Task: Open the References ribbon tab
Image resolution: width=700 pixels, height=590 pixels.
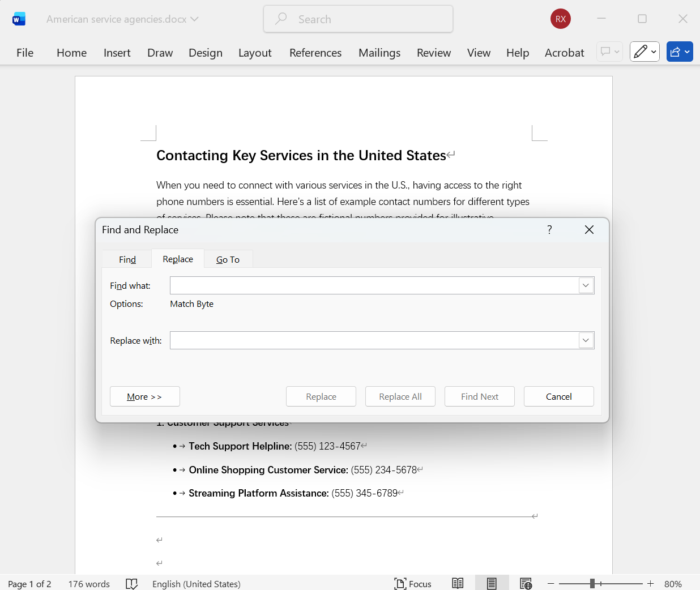Action: 315,53
